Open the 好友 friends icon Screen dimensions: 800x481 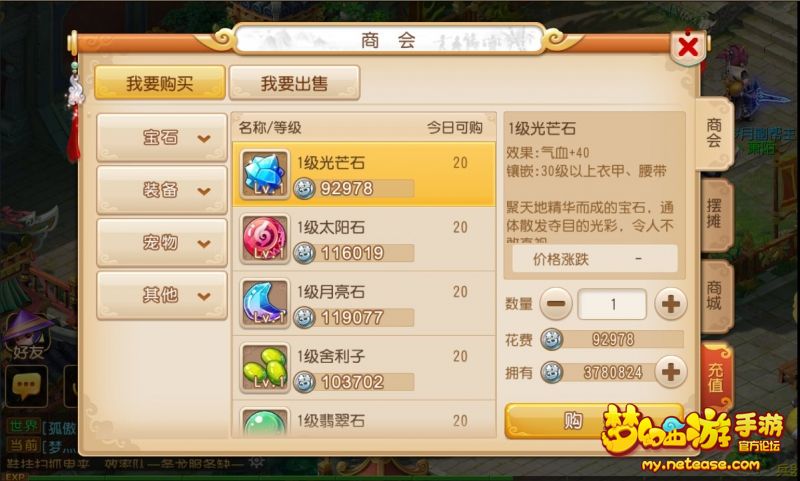(x=28, y=337)
